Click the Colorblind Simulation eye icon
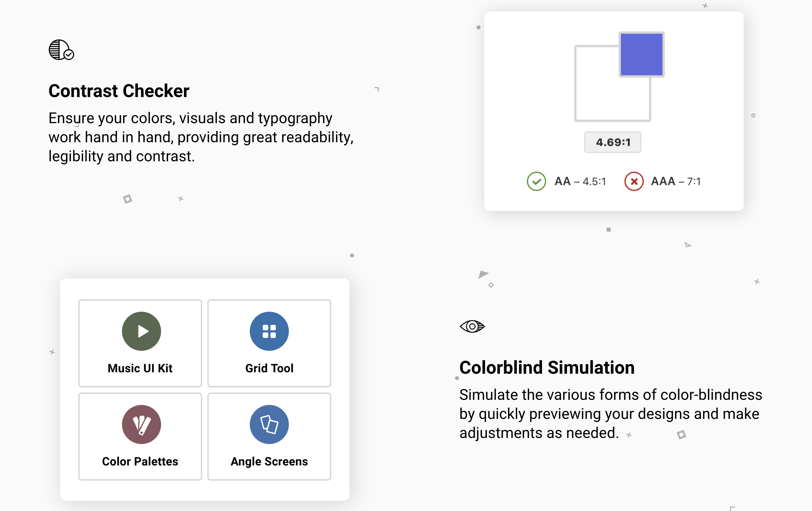The image size is (812, 511). tap(472, 326)
